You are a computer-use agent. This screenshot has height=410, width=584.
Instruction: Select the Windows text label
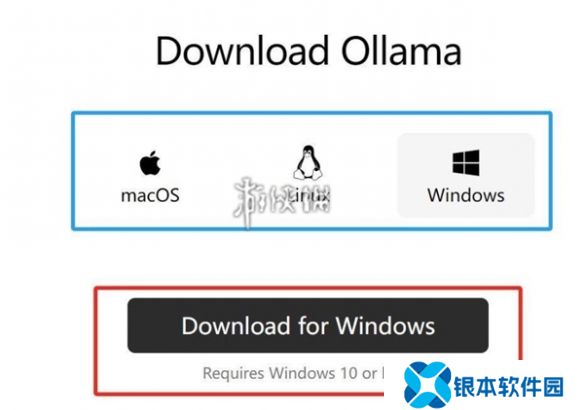(x=466, y=196)
